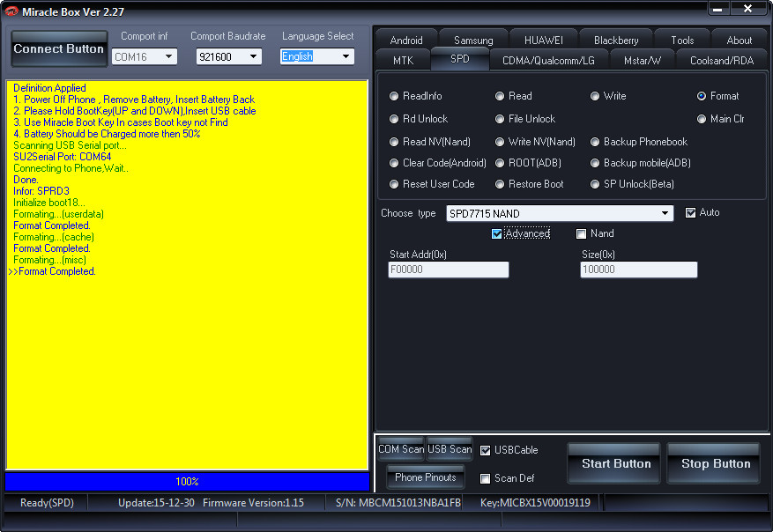Switch to the MTK tab

[404, 60]
